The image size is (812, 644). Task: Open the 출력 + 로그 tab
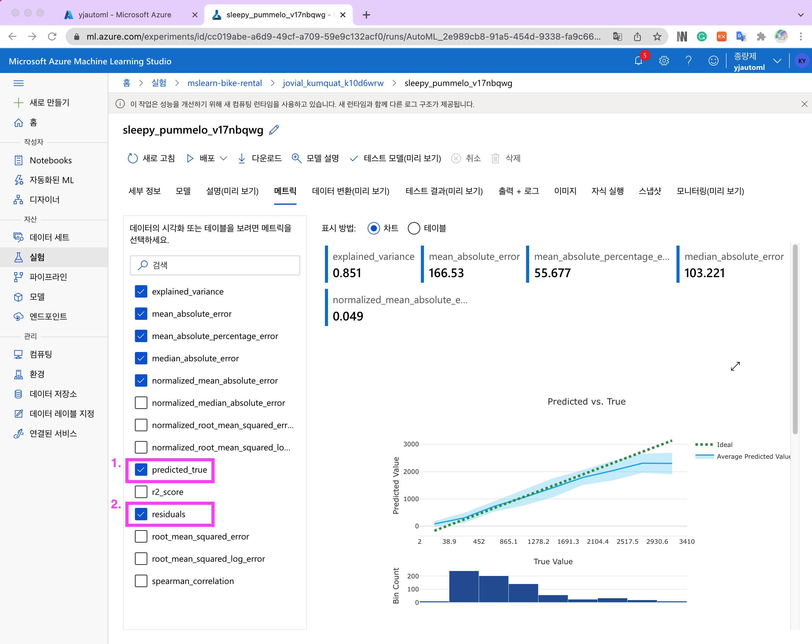point(518,191)
